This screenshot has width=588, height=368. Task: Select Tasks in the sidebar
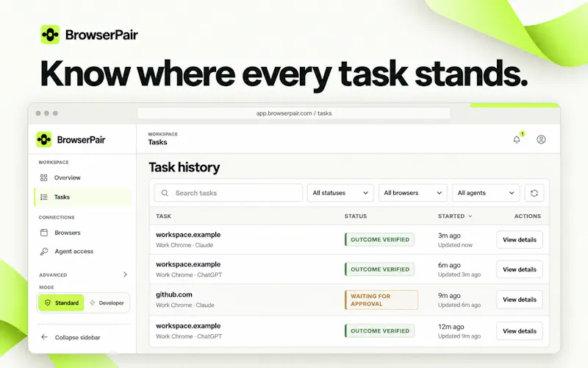point(82,197)
